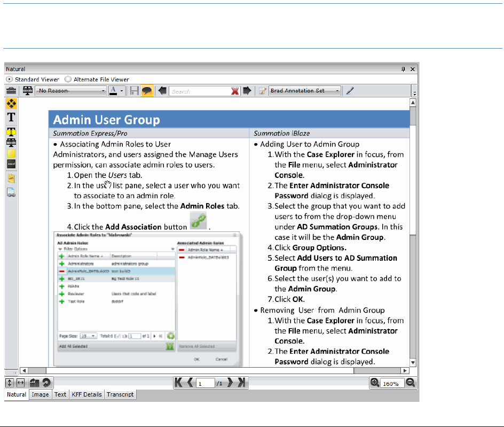
Task: Select the pan move tool icon
Action: pyautogui.click(x=11, y=104)
